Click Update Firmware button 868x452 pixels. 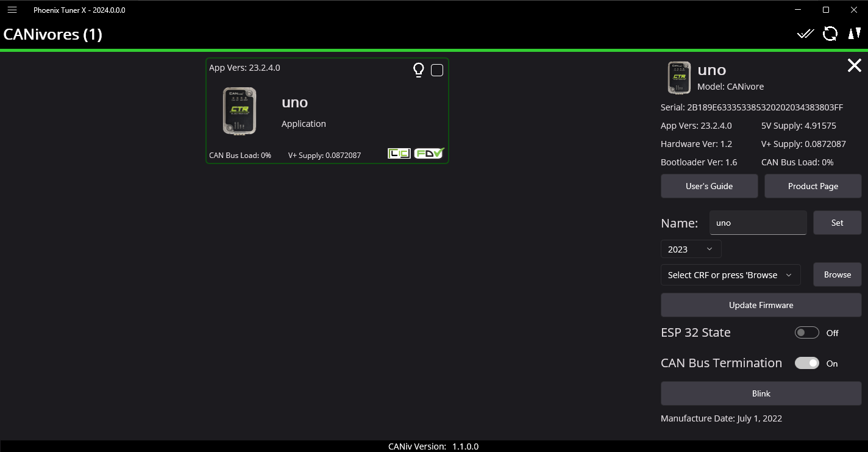(x=761, y=305)
